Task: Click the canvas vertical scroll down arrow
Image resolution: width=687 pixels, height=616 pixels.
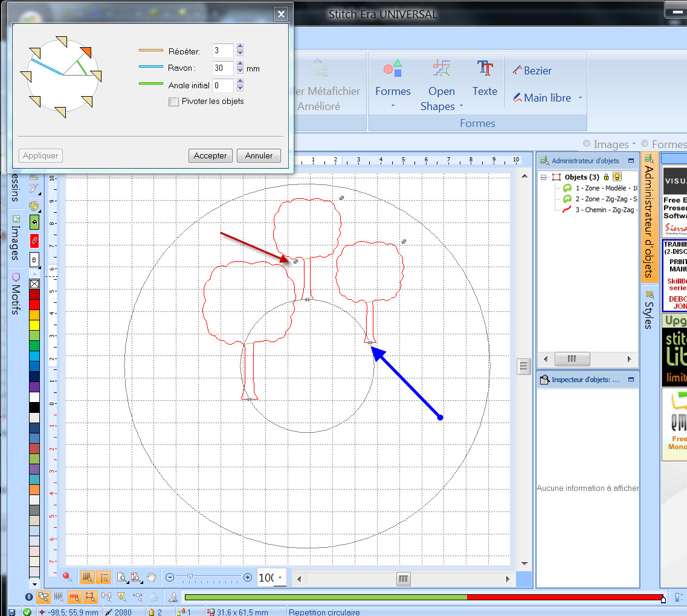Action: [524, 564]
